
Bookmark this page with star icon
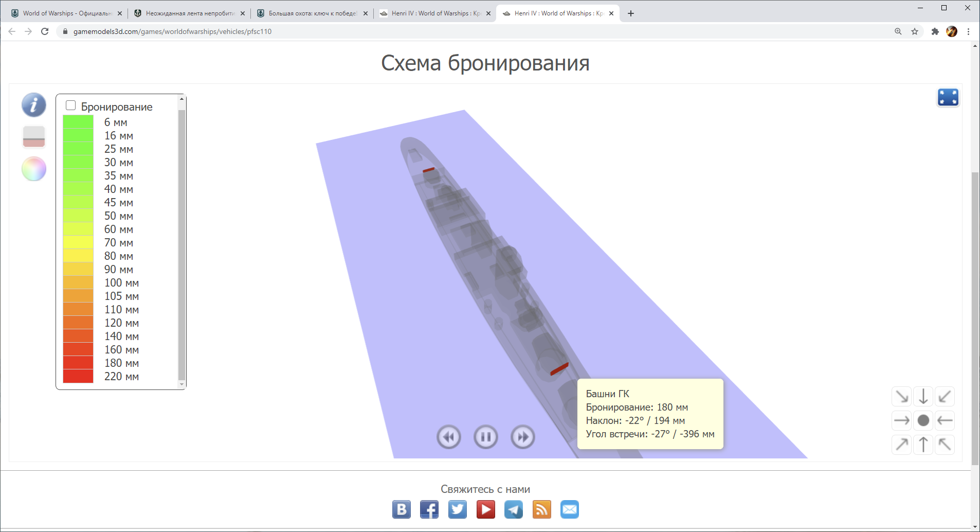coord(915,31)
